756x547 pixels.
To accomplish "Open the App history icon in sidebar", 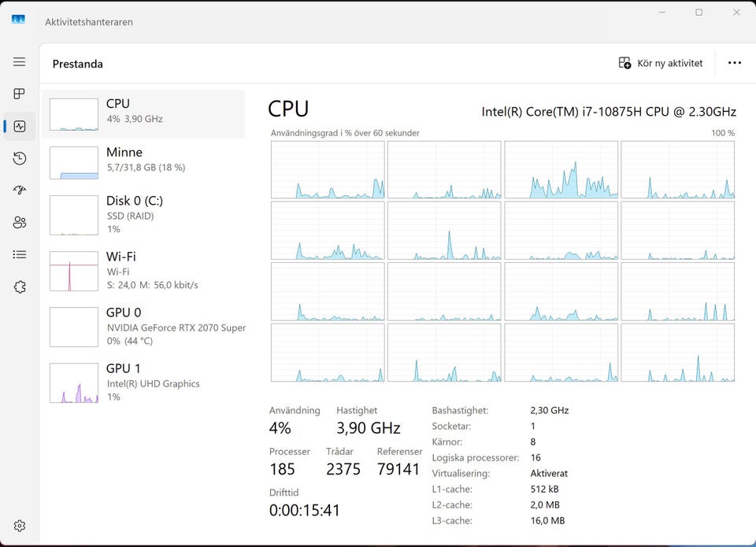I will (x=19, y=158).
